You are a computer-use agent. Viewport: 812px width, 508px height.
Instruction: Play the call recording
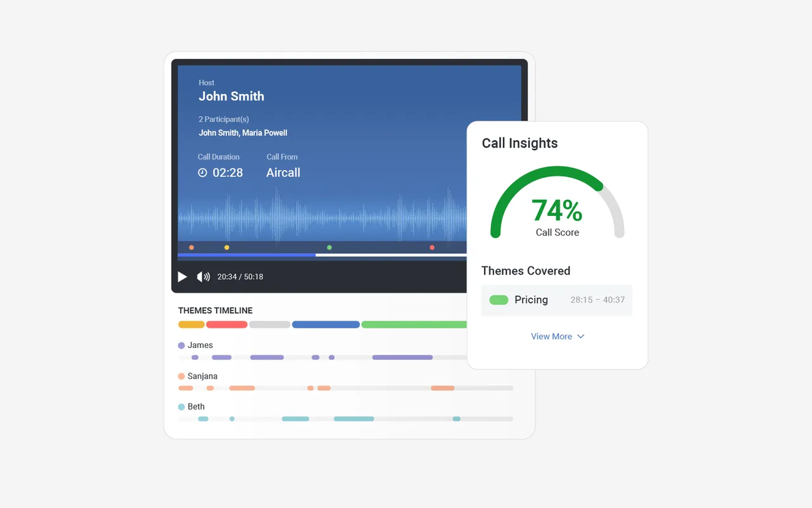pyautogui.click(x=182, y=277)
